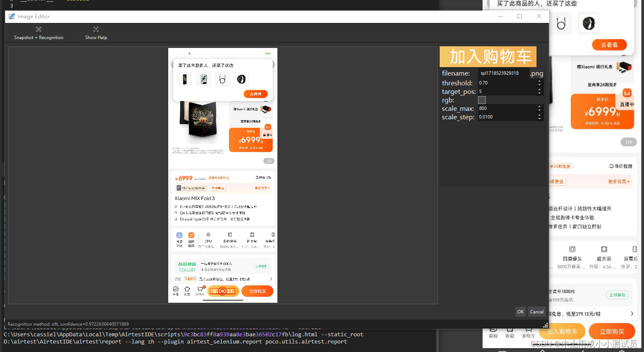The image size is (644, 352).
Task: Decrease scale_max with the down arrow
Action: [539, 110]
